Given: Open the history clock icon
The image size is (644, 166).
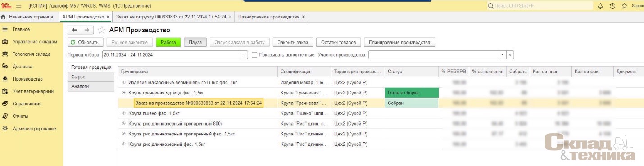Looking at the screenshot, I should tap(612, 6).
